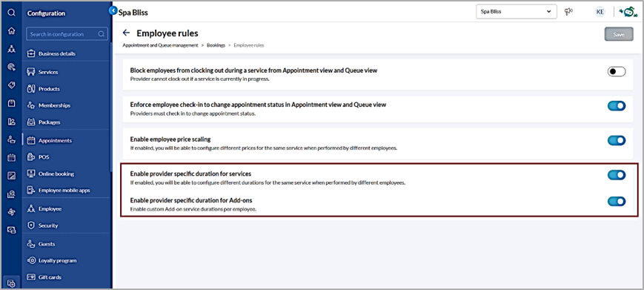Click the Loyalty program icon
Screen dimensions: 644x290
coord(31,260)
